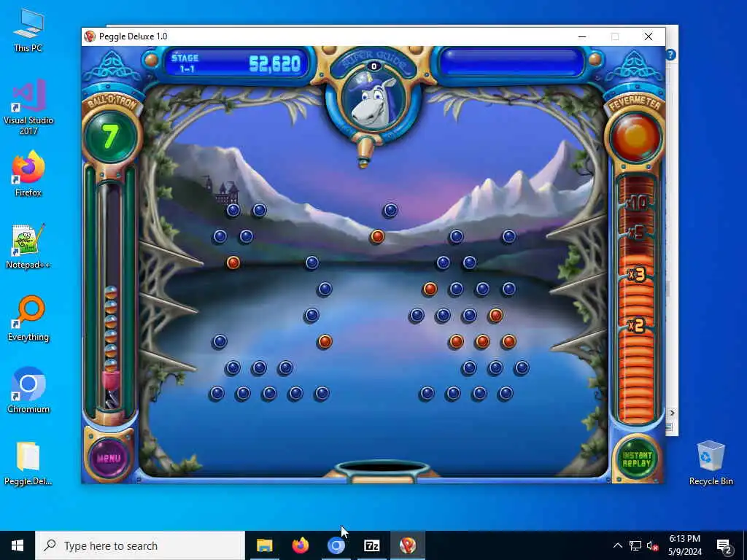Image resolution: width=747 pixels, height=560 pixels.
Task: Click the topmost blue peg under the cannon
Action: click(390, 210)
